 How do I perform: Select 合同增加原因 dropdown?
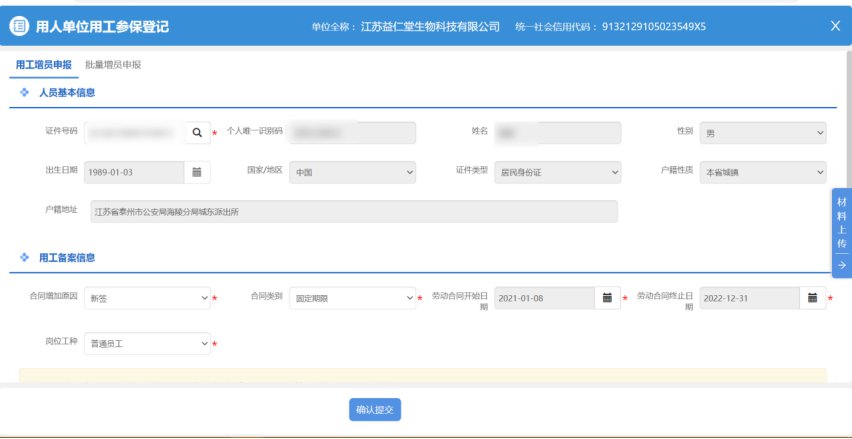click(x=147, y=298)
